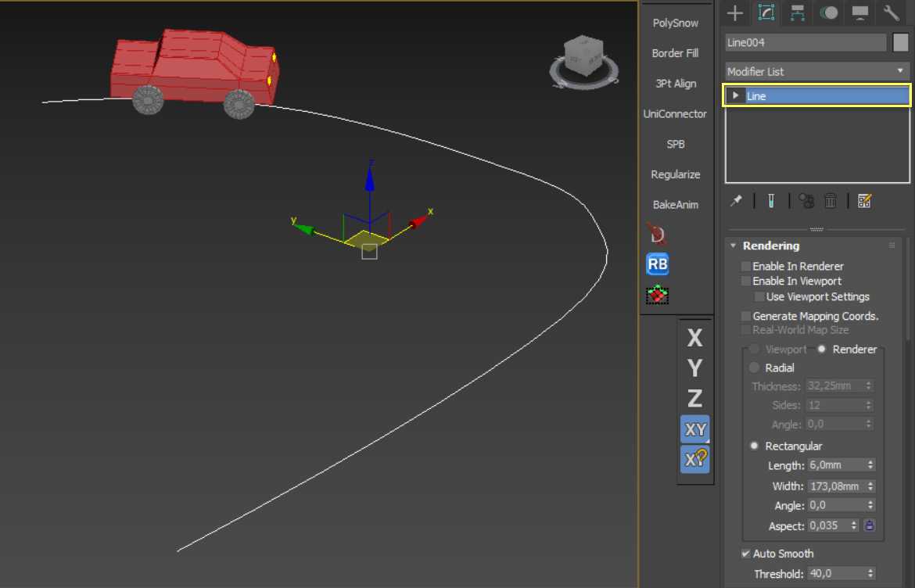Open the Utilities wrench tab
The width and height of the screenshot is (915, 588).
tap(892, 13)
